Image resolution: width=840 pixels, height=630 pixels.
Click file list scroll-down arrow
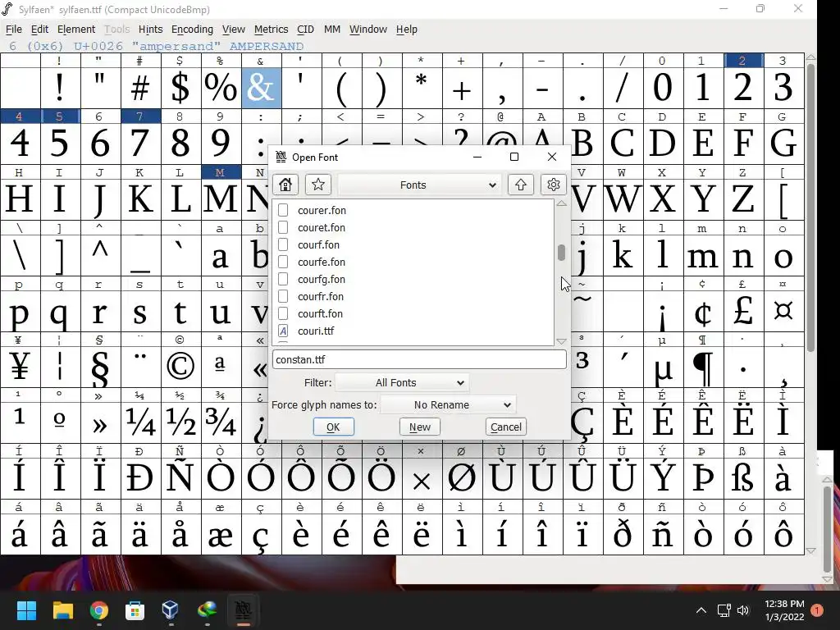coord(561,341)
